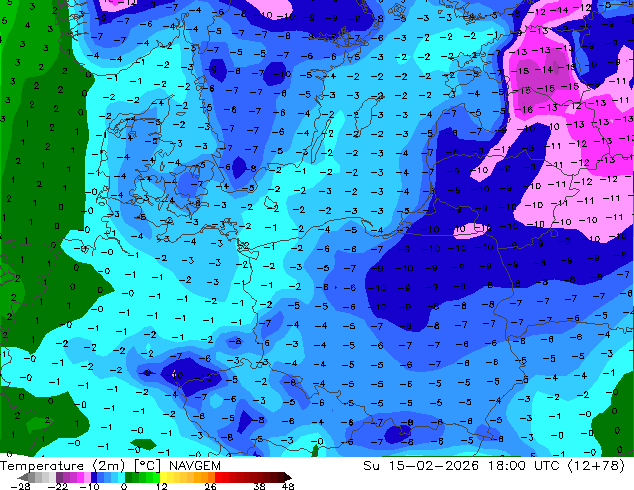Select the dark purple swatch above -22
Screen dimensions: 634x490
59,477
